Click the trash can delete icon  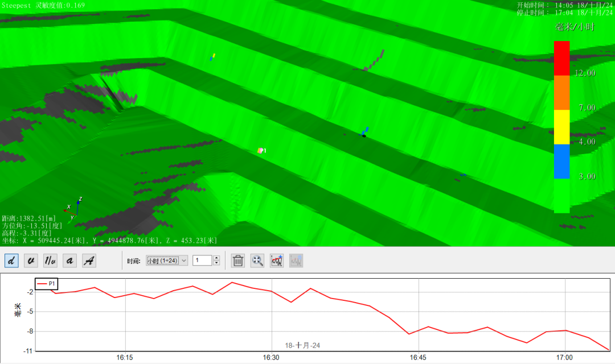tap(239, 260)
